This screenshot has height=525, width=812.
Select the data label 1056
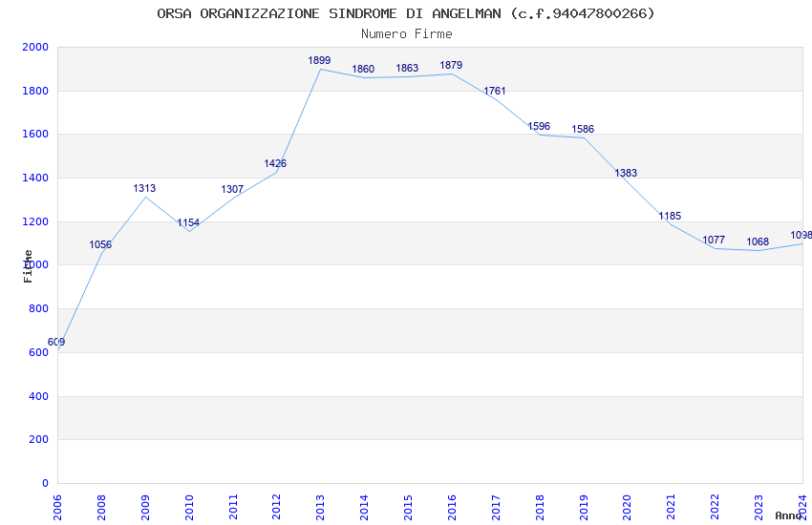tap(100, 244)
